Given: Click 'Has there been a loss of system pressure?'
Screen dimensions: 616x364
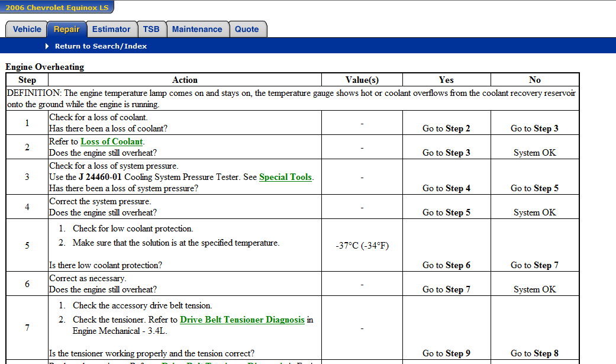Looking at the screenshot, I should click(124, 188).
